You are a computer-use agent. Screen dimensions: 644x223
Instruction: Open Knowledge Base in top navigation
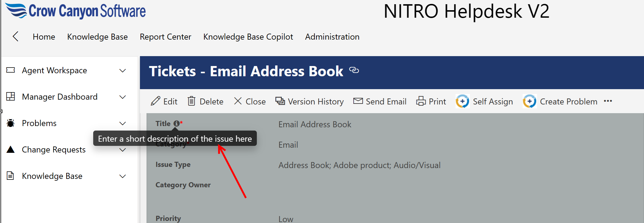pyautogui.click(x=97, y=37)
